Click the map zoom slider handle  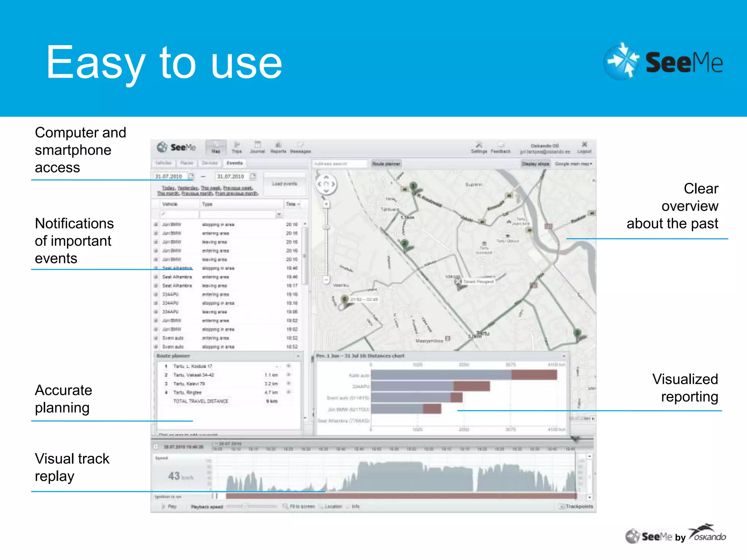point(326,227)
